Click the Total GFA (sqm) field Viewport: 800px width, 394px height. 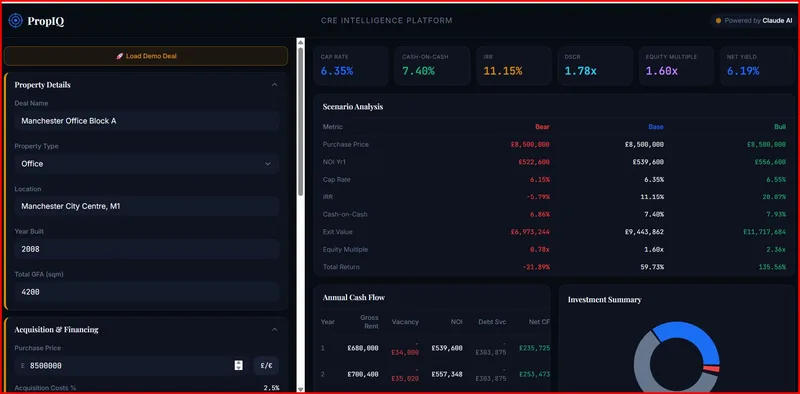(147, 292)
